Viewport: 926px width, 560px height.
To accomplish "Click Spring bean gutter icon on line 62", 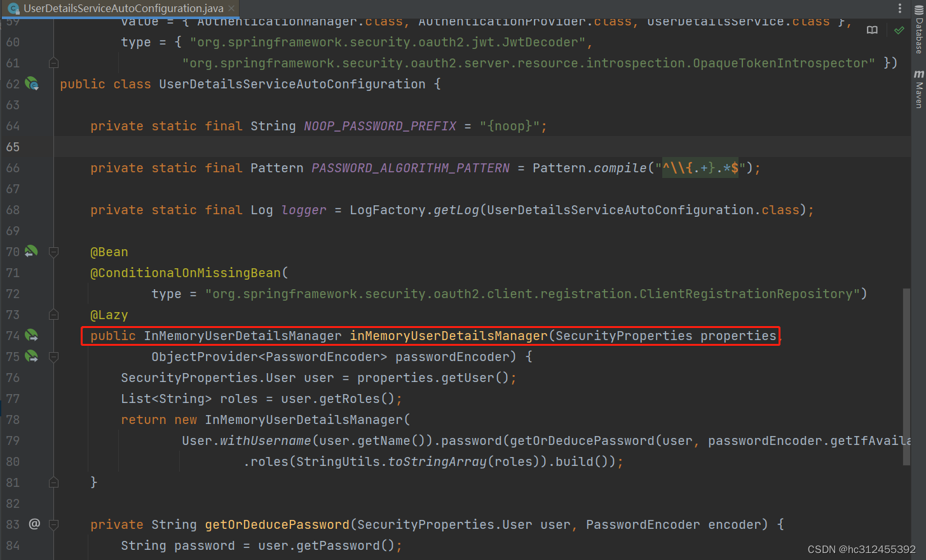I will coord(32,84).
